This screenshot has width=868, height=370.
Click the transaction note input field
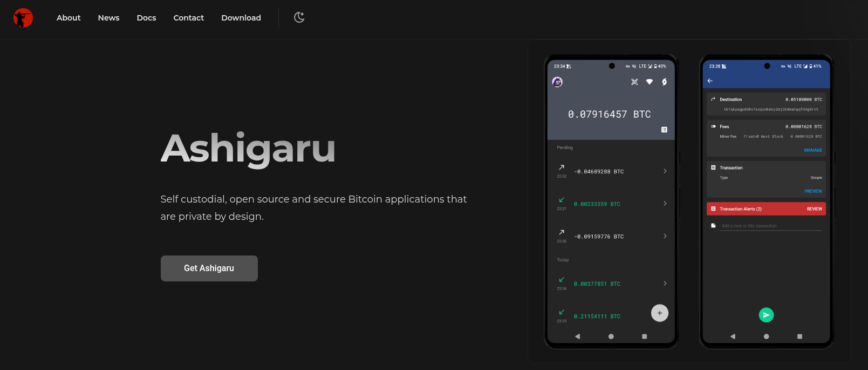[771, 226]
